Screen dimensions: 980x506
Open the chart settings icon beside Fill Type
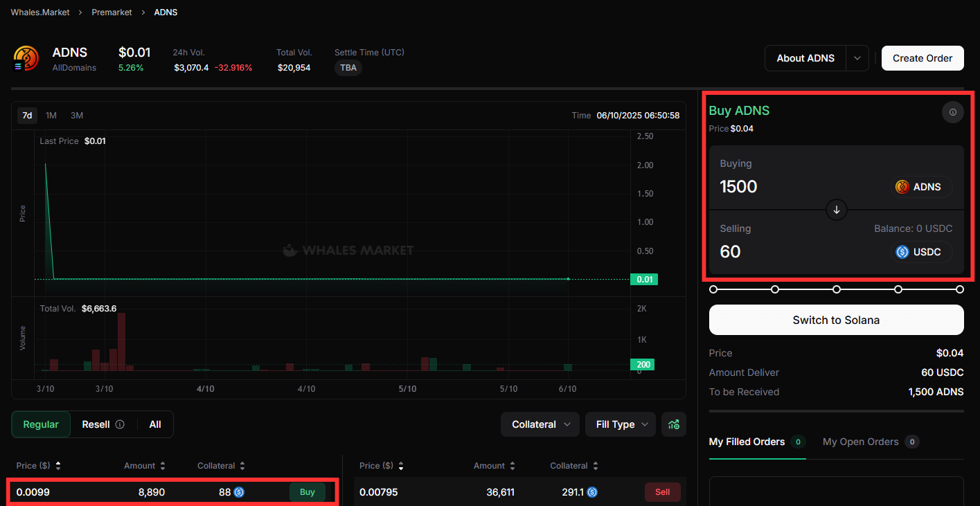point(673,424)
